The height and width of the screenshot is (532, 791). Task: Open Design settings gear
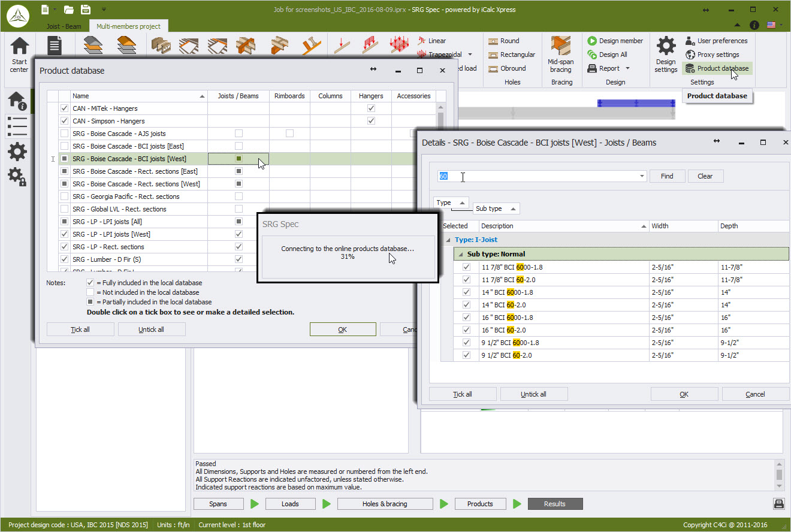coord(666,55)
